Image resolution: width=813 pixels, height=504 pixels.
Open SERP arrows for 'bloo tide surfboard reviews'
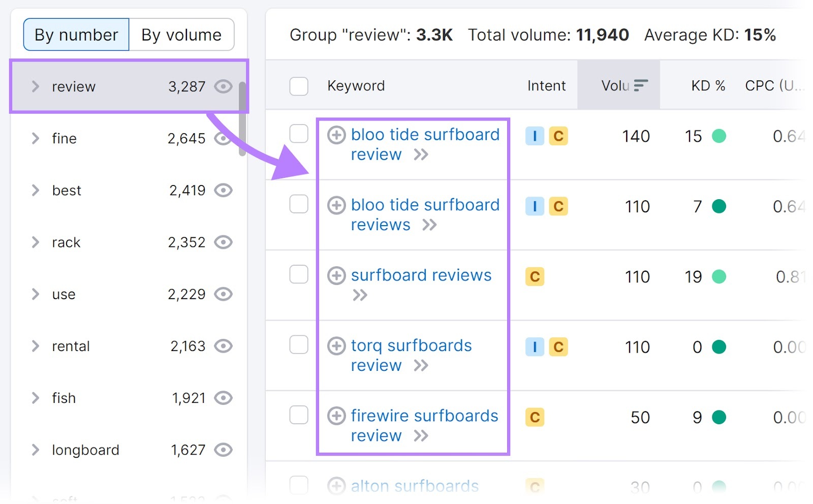click(x=429, y=225)
